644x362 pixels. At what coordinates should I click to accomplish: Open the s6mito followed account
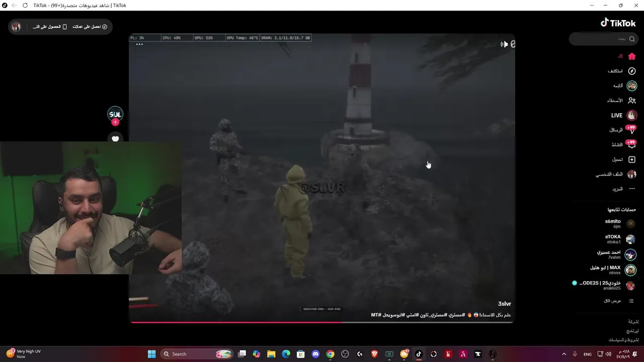pos(620,224)
